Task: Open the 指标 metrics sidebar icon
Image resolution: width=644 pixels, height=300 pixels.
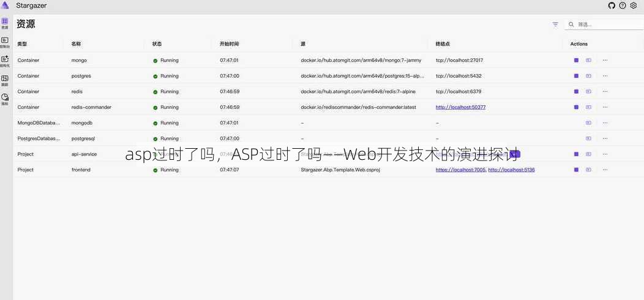Action: [x=5, y=99]
